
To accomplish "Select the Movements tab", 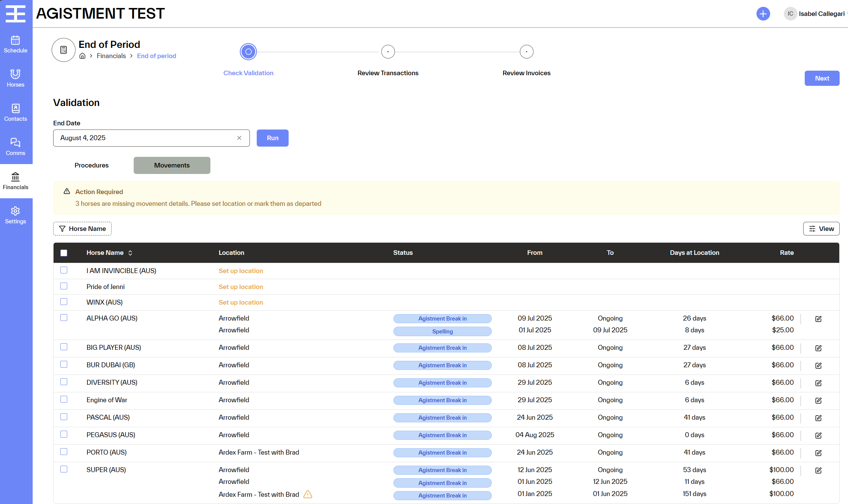I will point(172,165).
